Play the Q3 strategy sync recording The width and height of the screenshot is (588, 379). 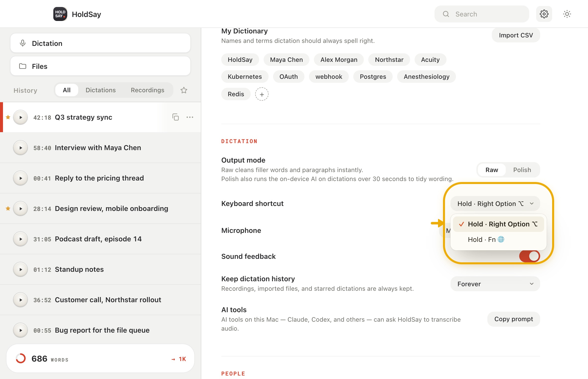tap(20, 117)
